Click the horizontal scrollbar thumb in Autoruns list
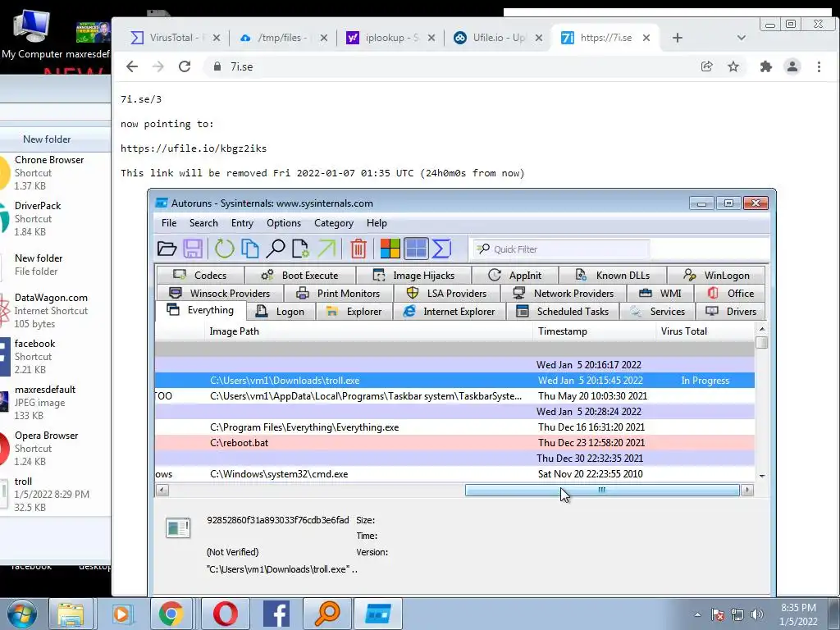This screenshot has height=630, width=840. pyautogui.click(x=601, y=491)
